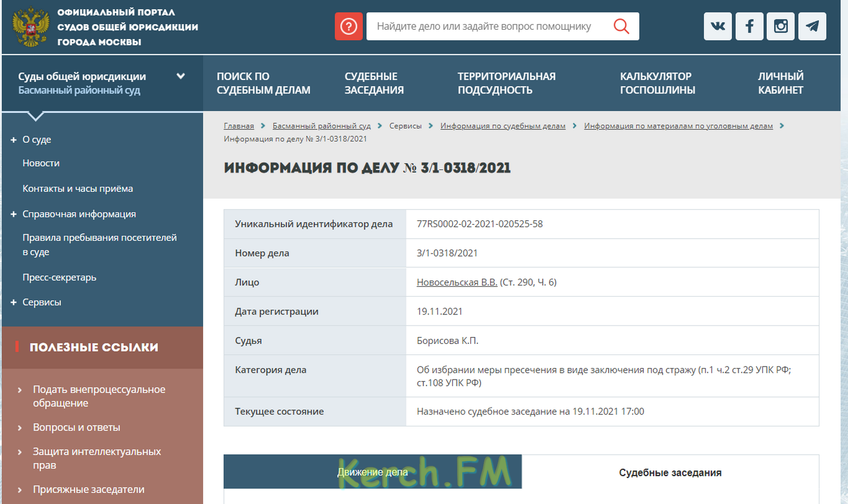Open 'Личный кабинет' menu item
This screenshot has width=848, height=504.
click(x=780, y=83)
